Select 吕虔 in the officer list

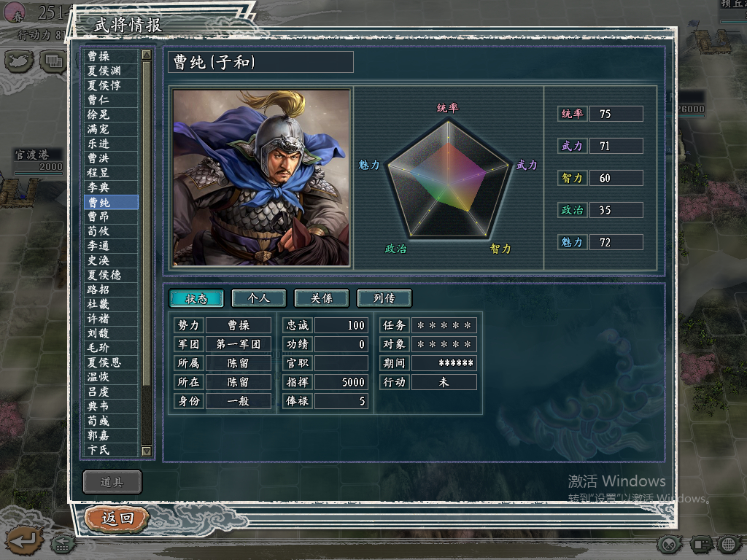point(111,392)
